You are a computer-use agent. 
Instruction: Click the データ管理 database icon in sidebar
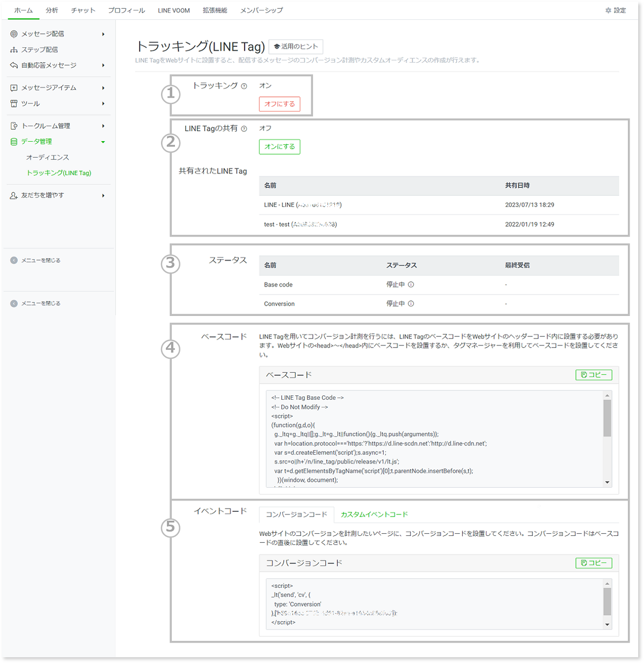14,142
